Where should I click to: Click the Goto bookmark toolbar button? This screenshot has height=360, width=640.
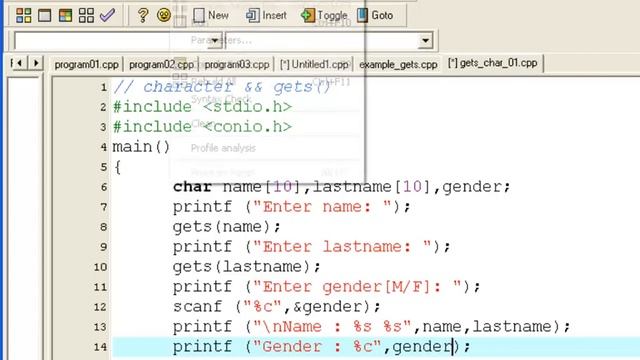[375, 16]
